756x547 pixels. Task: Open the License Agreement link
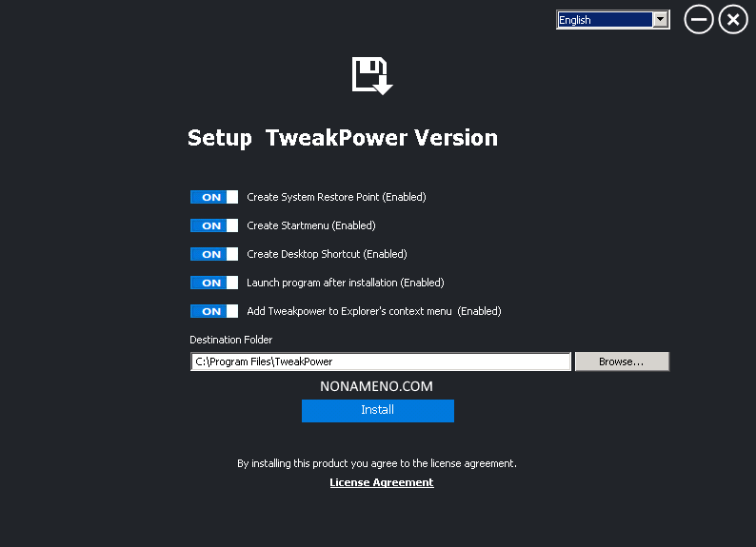click(381, 482)
